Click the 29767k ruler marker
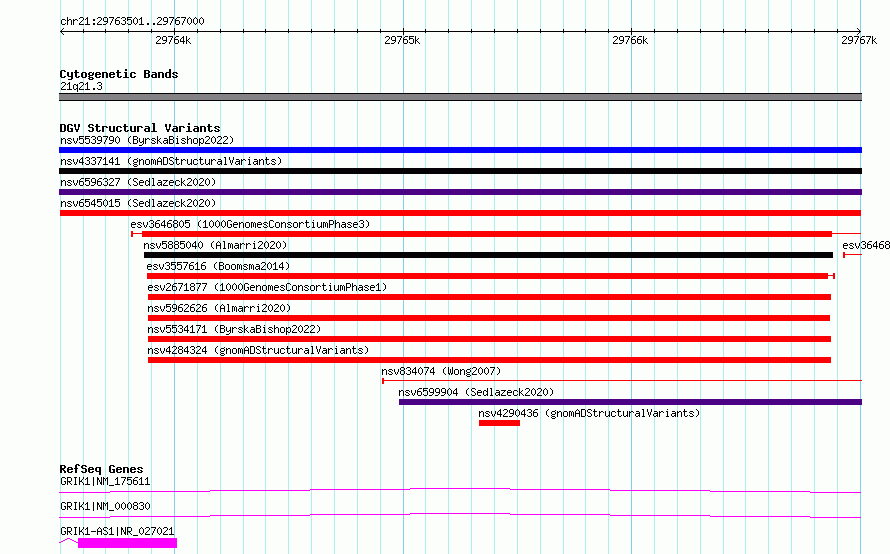This screenshot has height=554, width=890. coord(859,40)
